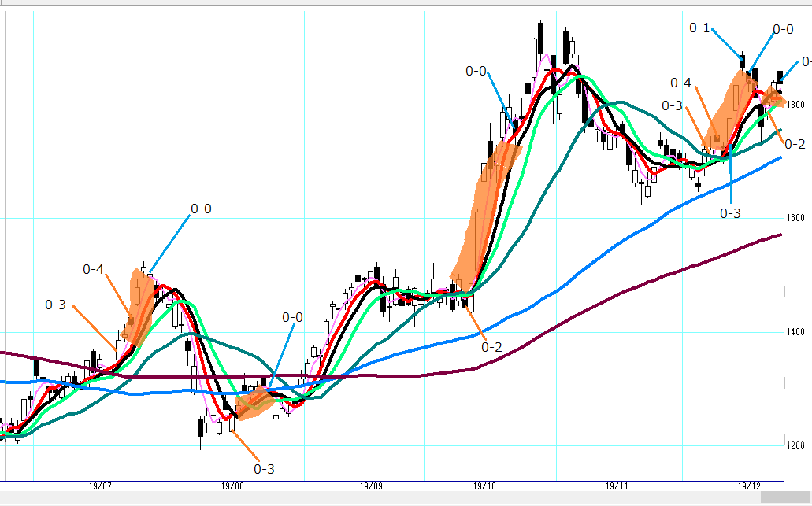Select the 19/12 date axis label
The image size is (812, 506).
(x=749, y=486)
